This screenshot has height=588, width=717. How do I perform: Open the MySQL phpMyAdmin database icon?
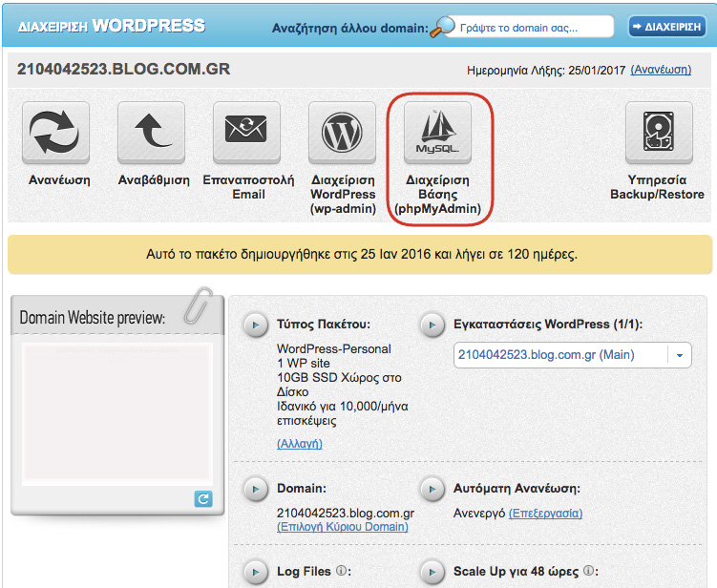tap(437, 132)
